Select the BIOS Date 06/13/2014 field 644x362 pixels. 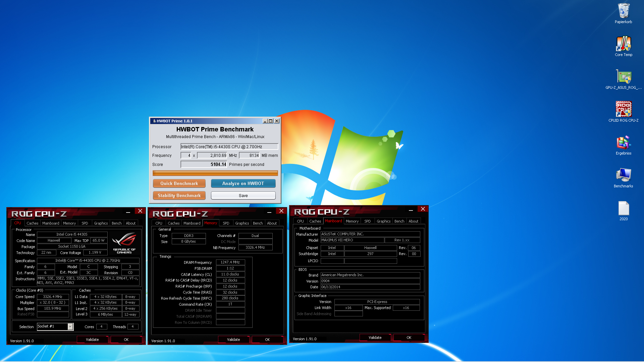tap(370, 287)
